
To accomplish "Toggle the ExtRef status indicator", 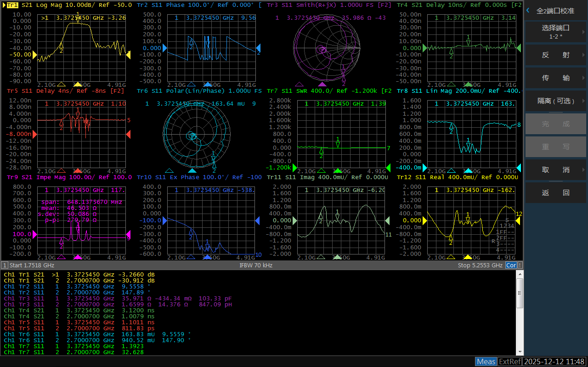I will pyautogui.click(x=510, y=361).
